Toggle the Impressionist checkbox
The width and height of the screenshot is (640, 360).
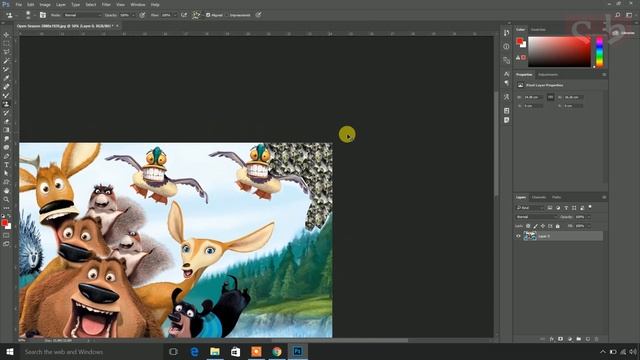click(227, 15)
